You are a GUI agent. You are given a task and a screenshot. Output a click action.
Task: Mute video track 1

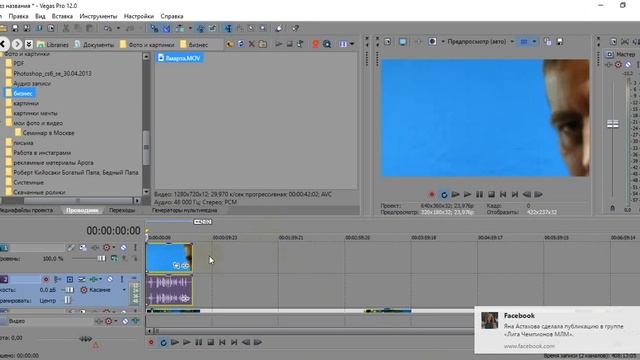click(123, 247)
